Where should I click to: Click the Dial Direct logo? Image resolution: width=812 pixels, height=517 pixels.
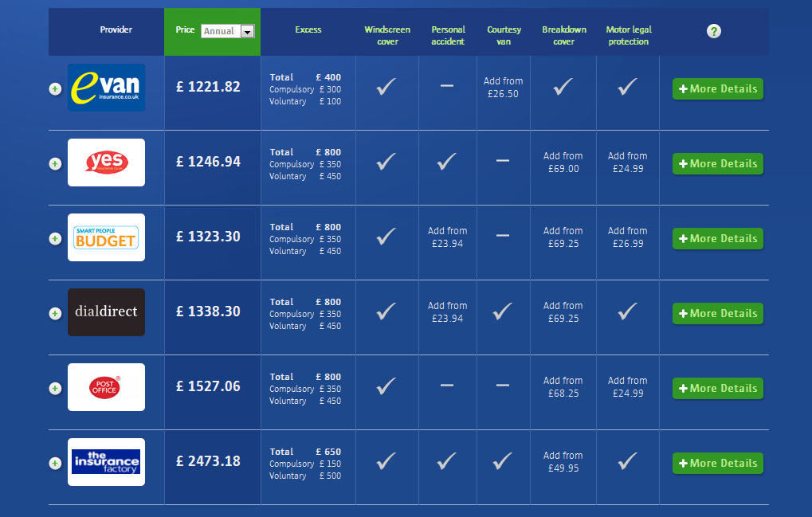click(x=106, y=312)
